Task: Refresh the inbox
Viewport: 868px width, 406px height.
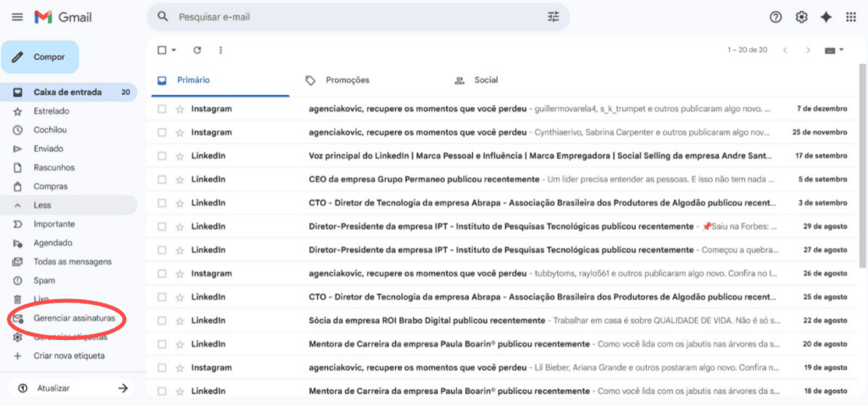Action: [x=197, y=50]
